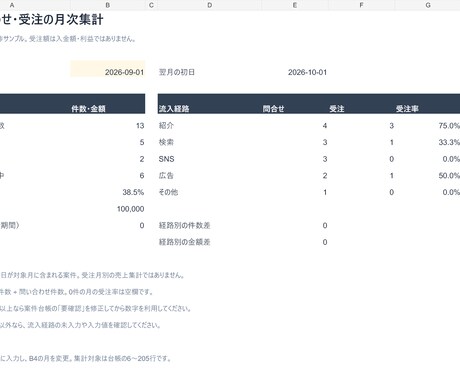Click 受注 value 3 in 紹介 row
Image resolution: width=460 pixels, height=380 pixels.
(392, 126)
